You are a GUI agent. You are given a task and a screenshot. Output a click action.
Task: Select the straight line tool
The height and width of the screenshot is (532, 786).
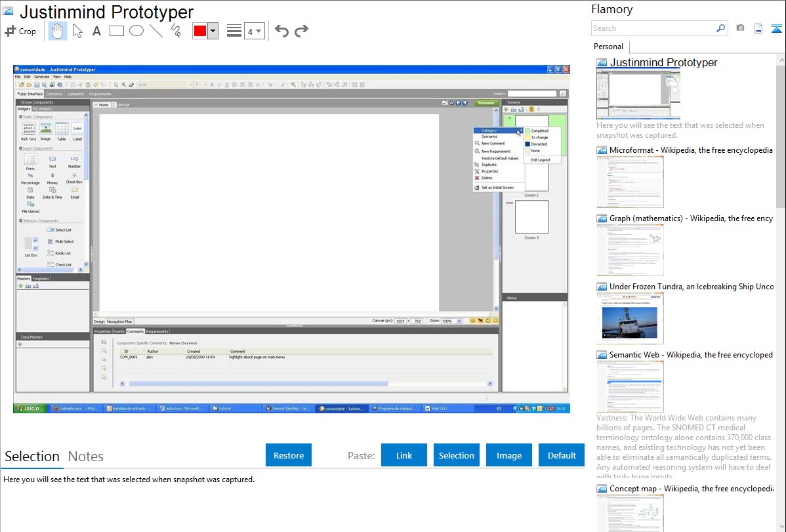pos(156,31)
